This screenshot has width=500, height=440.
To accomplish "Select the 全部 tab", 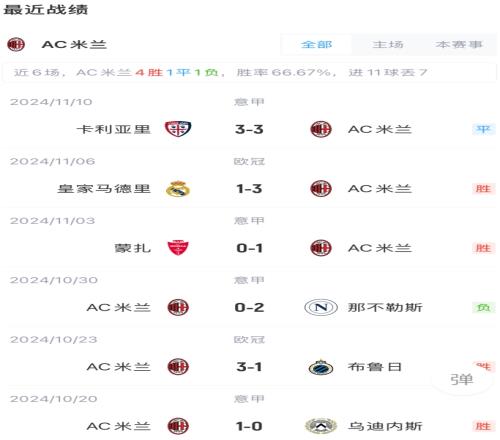I will pyautogui.click(x=316, y=44).
